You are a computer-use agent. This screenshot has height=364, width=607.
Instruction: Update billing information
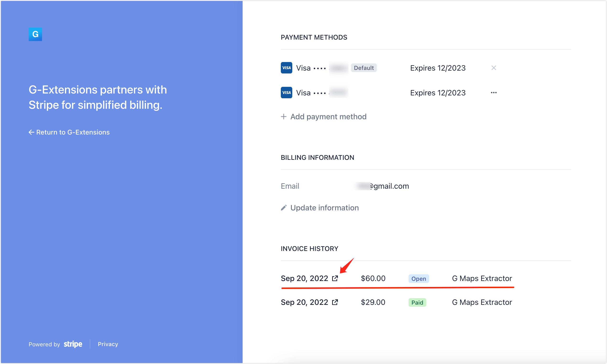click(x=320, y=208)
